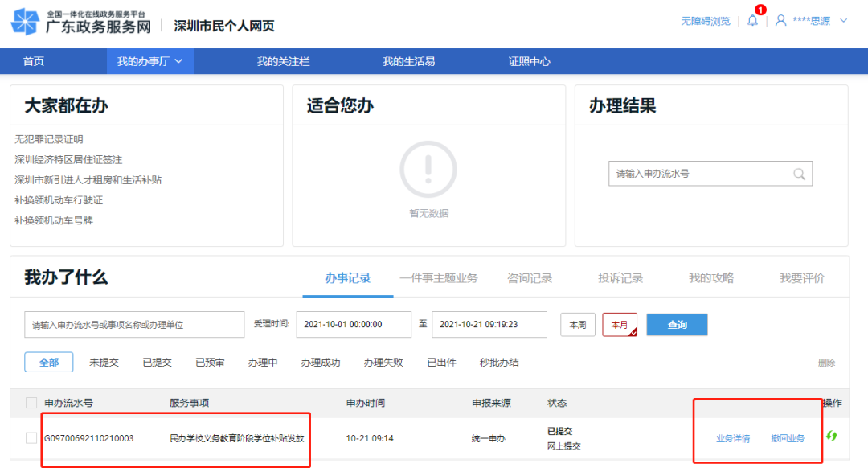Click the 无犯罪记录证明 service link

[49, 139]
